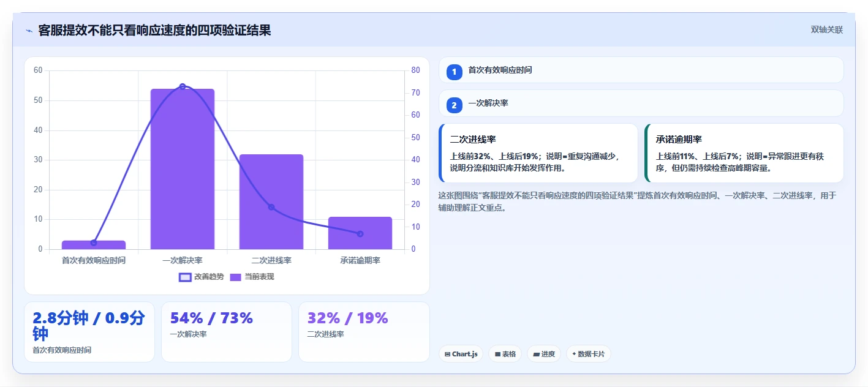Select the numbered badge 2
The image size is (868, 387).
(454, 105)
